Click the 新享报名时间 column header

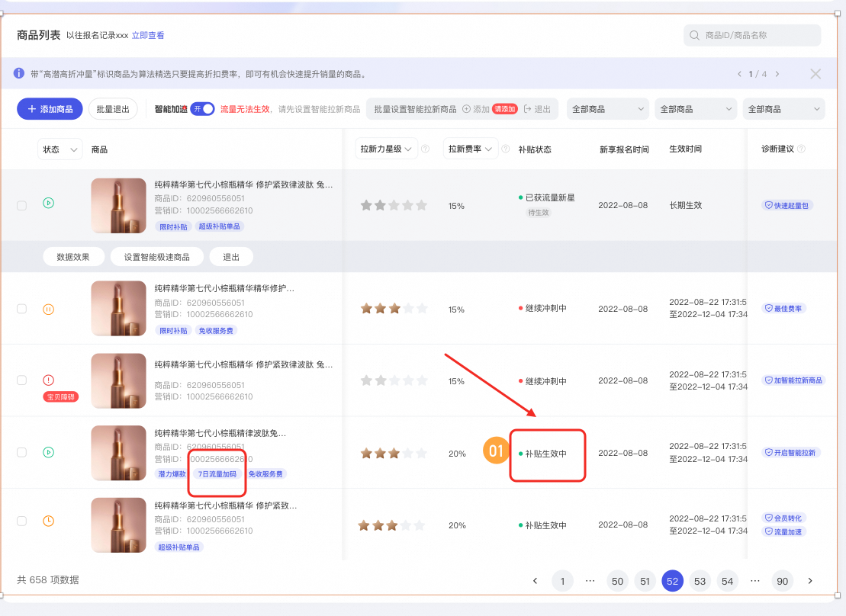click(624, 149)
